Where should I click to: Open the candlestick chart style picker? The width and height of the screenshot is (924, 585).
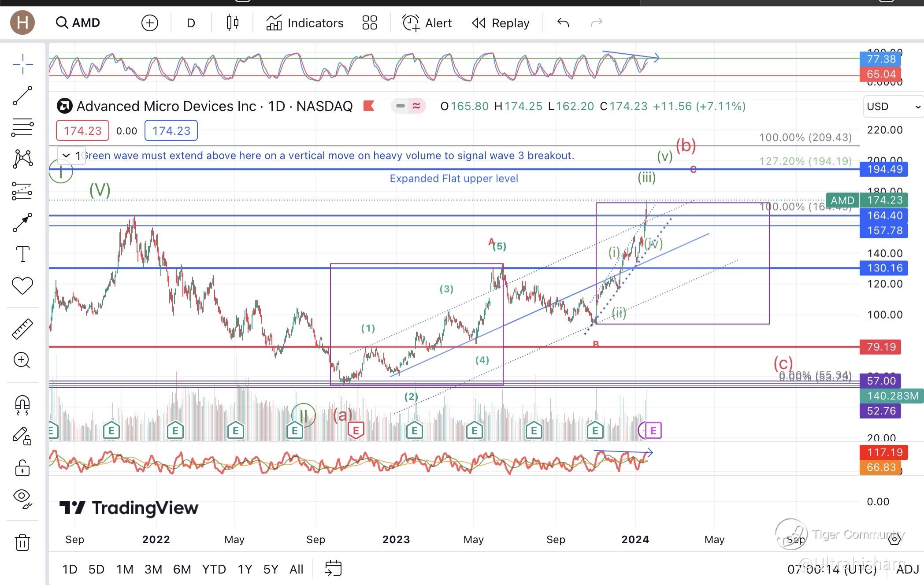coord(232,22)
